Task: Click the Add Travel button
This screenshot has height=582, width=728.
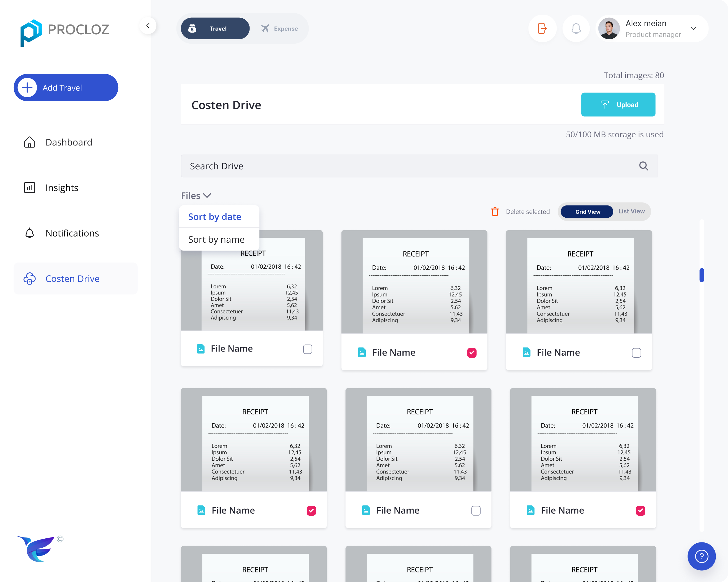Action: point(66,87)
